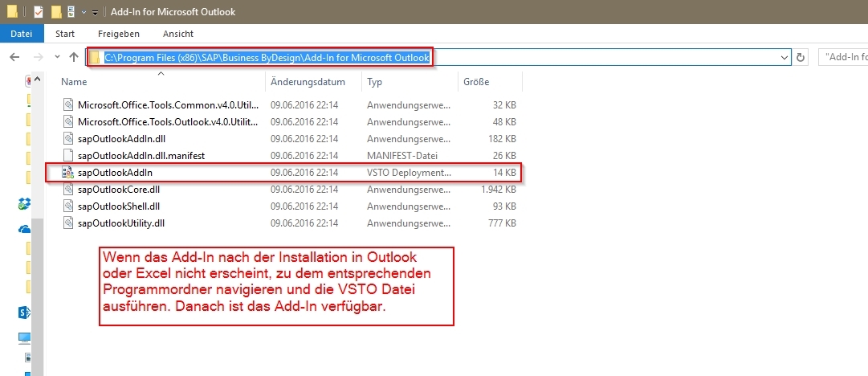Go up one folder level with arrow
The image size is (868, 376).
point(74,57)
